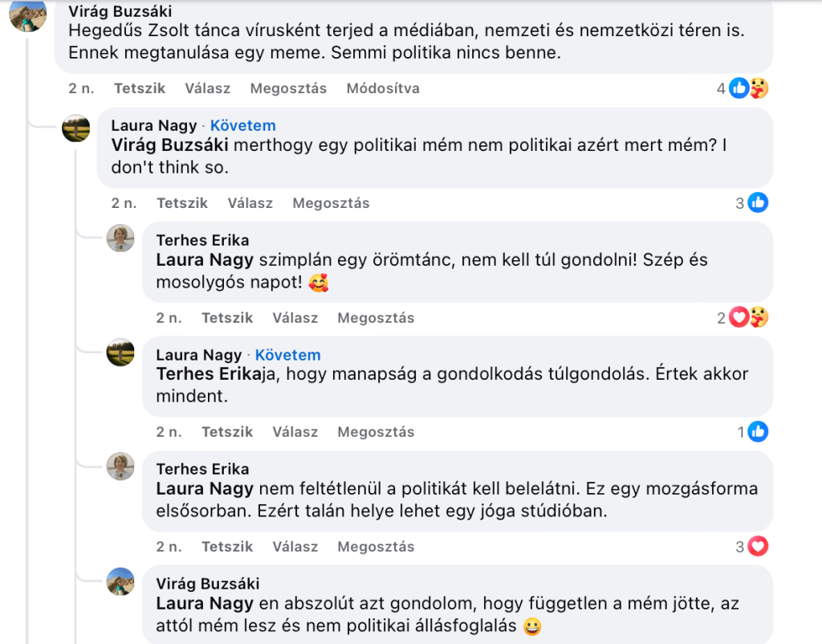Click Terhes Erika's avatar next to 'szimplán' reply
The image size is (822, 644).
(x=120, y=238)
